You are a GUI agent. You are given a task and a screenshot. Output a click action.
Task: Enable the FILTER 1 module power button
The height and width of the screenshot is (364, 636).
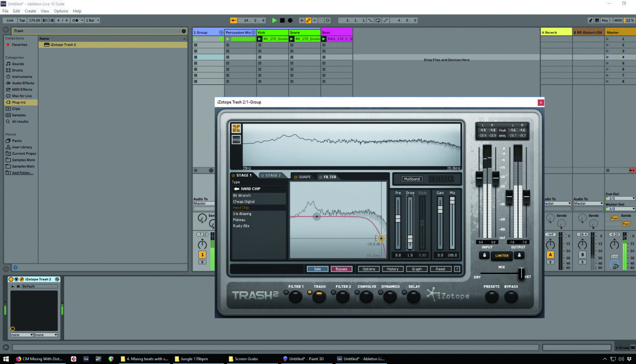(286, 292)
